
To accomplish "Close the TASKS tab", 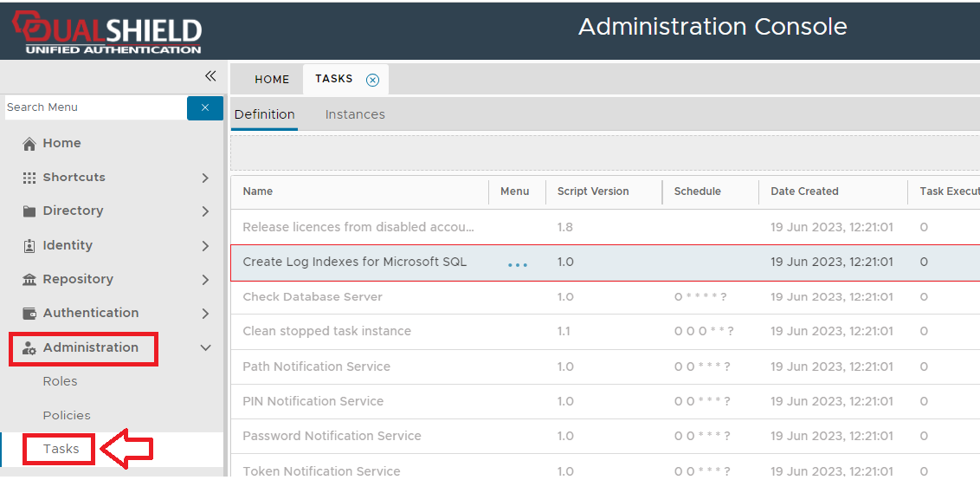I will pyautogui.click(x=372, y=80).
